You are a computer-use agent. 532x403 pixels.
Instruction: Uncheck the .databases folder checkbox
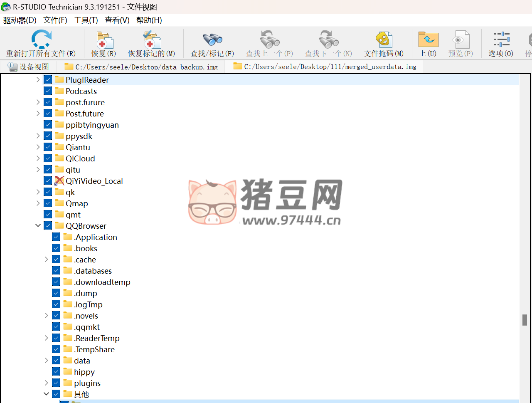(x=56, y=271)
